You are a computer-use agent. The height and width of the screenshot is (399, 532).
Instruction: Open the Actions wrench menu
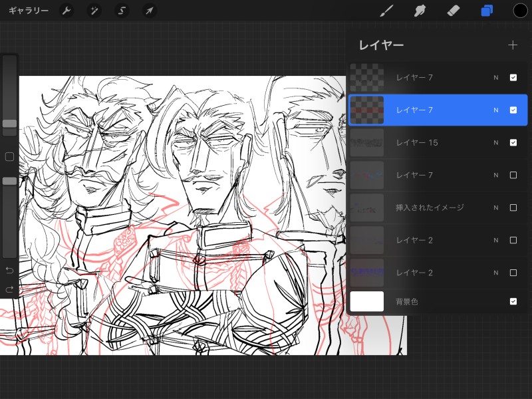pyautogui.click(x=66, y=11)
